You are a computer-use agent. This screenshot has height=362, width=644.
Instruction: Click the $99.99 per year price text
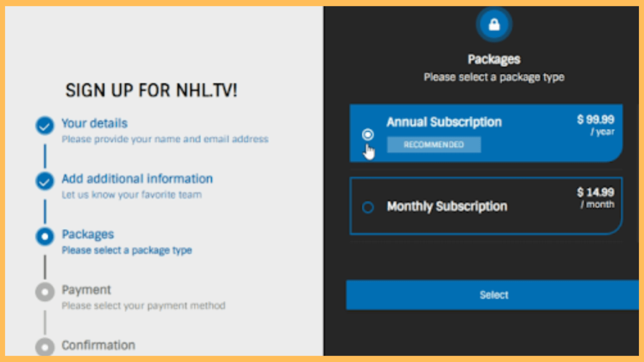coord(596,125)
